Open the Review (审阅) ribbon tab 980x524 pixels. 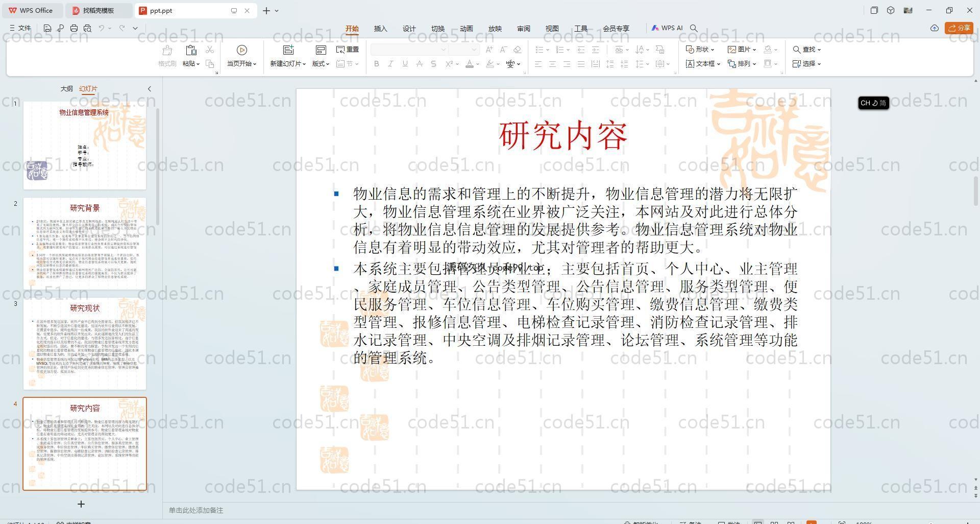(x=524, y=29)
